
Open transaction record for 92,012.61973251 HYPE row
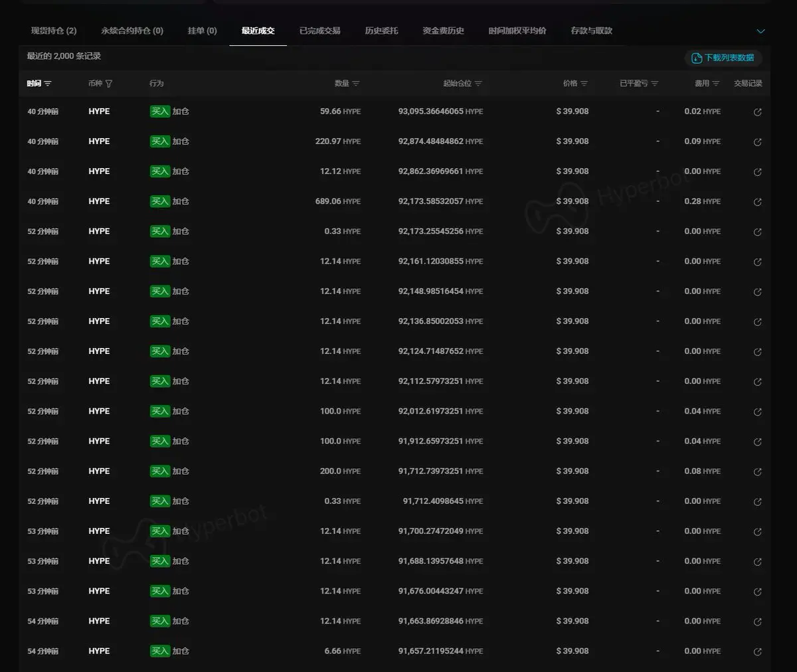tap(757, 412)
